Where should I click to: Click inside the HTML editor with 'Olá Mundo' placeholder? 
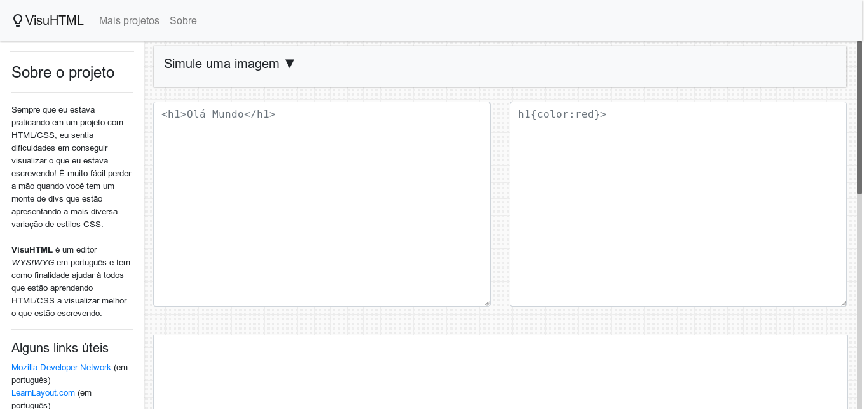[x=322, y=204]
